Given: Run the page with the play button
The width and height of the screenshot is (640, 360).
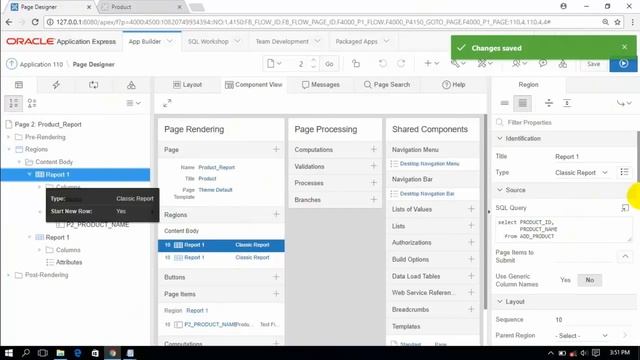Looking at the screenshot, I should 623,64.
